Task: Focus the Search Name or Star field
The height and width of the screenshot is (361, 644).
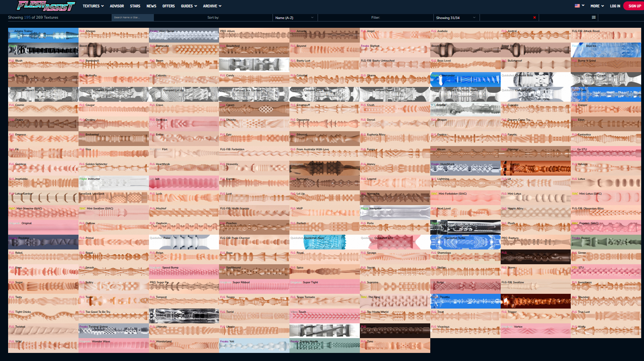Action: (x=133, y=18)
